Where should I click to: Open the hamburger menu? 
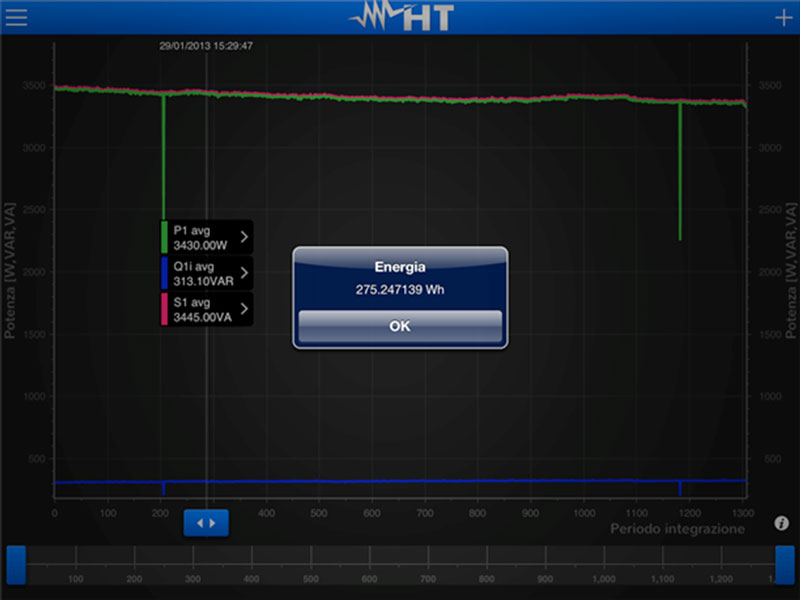coord(16,18)
